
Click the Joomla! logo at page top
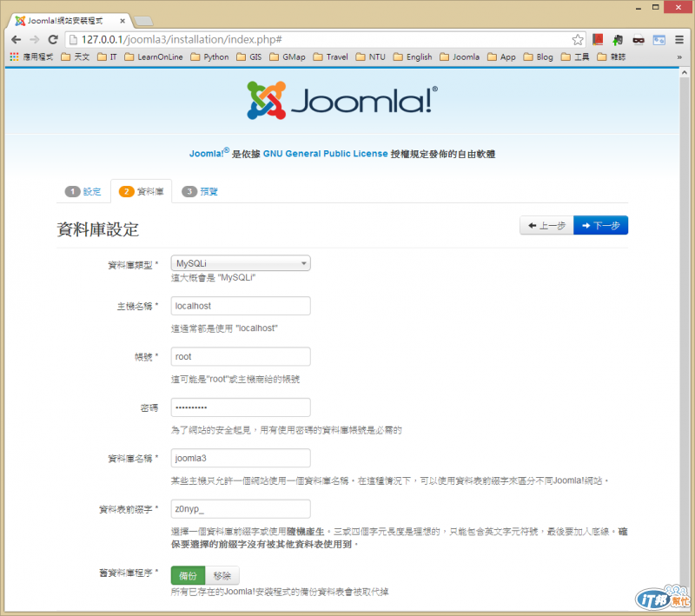pyautogui.click(x=342, y=100)
